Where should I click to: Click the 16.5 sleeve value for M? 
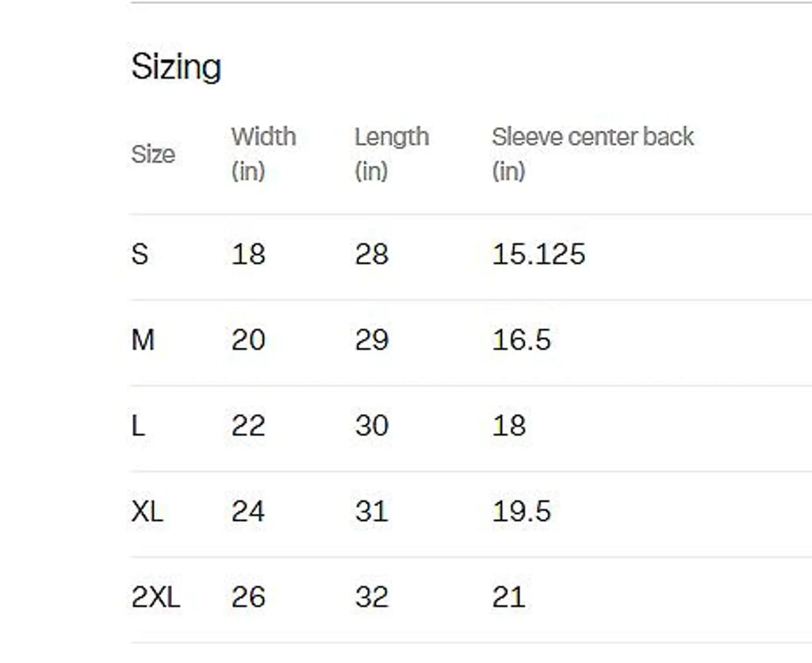click(522, 340)
